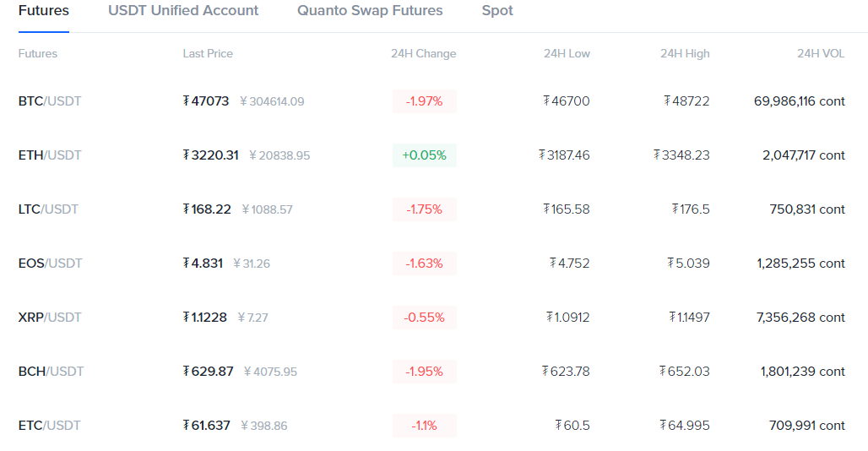
Task: Click the LTC -1.75% change badge
Action: (424, 209)
